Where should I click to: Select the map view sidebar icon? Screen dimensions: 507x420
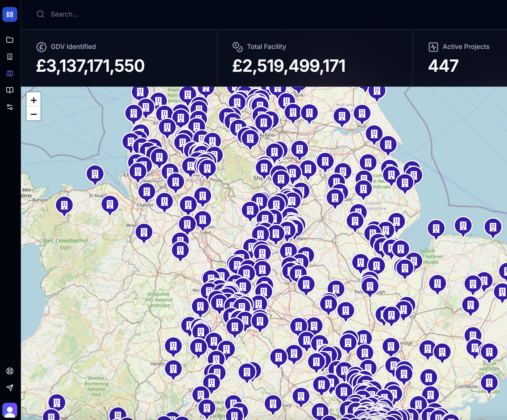pyautogui.click(x=10, y=73)
